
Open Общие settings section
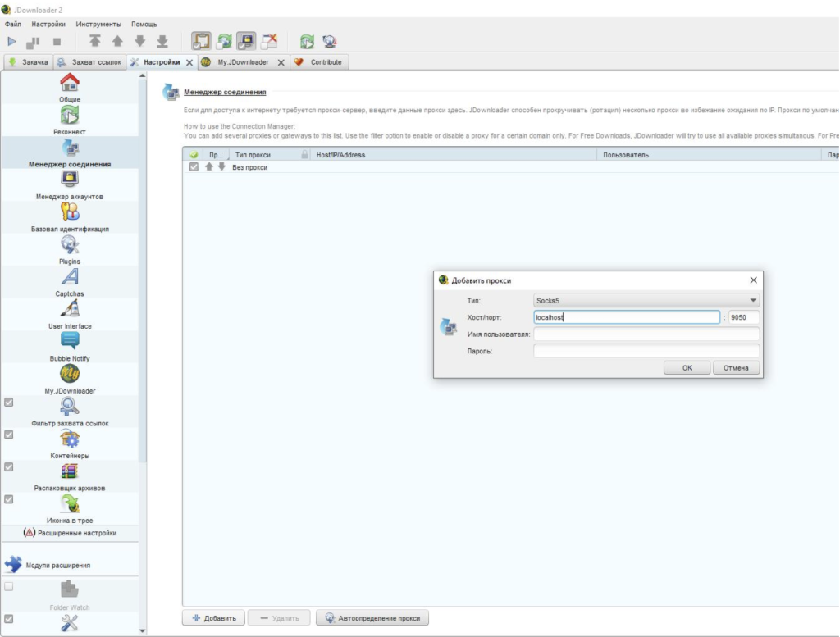[x=70, y=88]
